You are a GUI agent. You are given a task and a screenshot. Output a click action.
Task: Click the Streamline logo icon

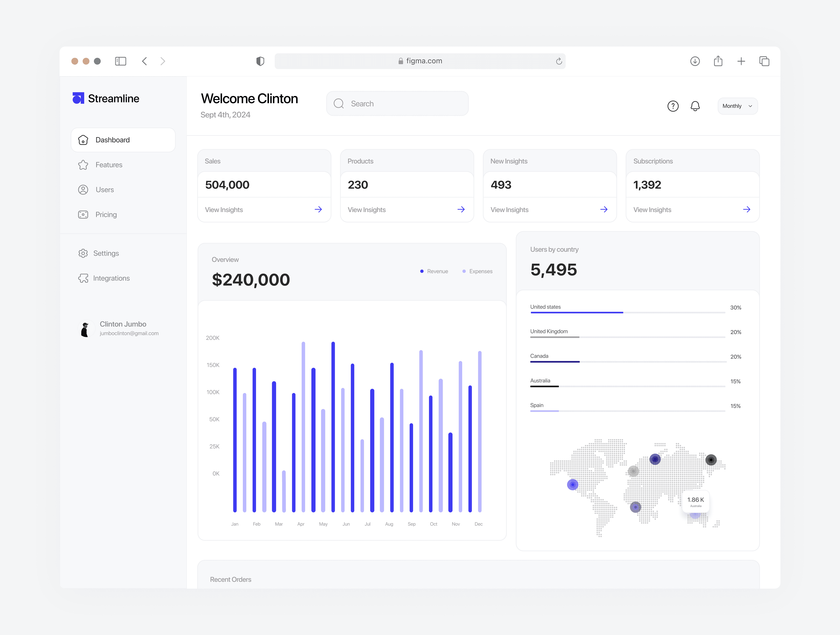pyautogui.click(x=78, y=98)
